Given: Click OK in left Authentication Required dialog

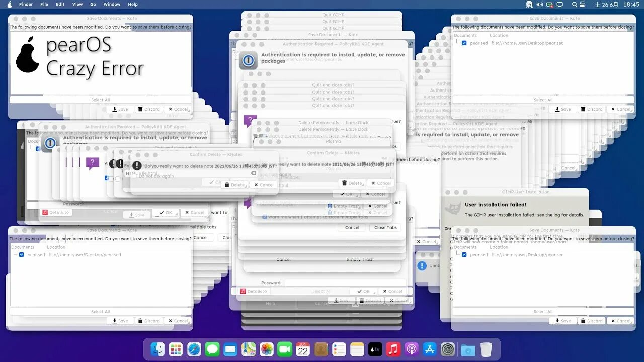Looking at the screenshot, I should click(166, 213).
